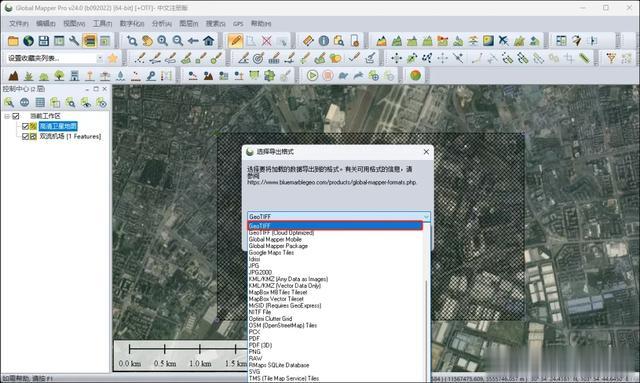Viewport: 640px width, 383px height.
Task: Uncheck the 当前工作区 workspace checkbox
Action: click(16, 116)
